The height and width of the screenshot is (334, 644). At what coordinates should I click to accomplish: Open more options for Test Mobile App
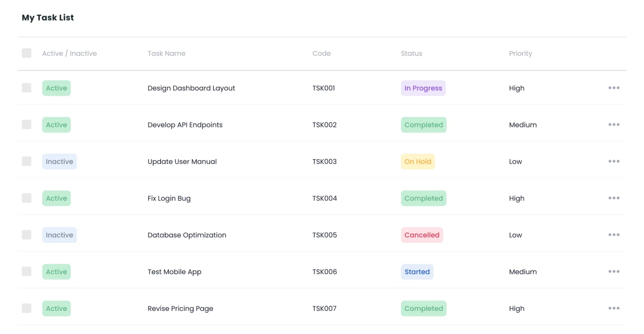[614, 272]
